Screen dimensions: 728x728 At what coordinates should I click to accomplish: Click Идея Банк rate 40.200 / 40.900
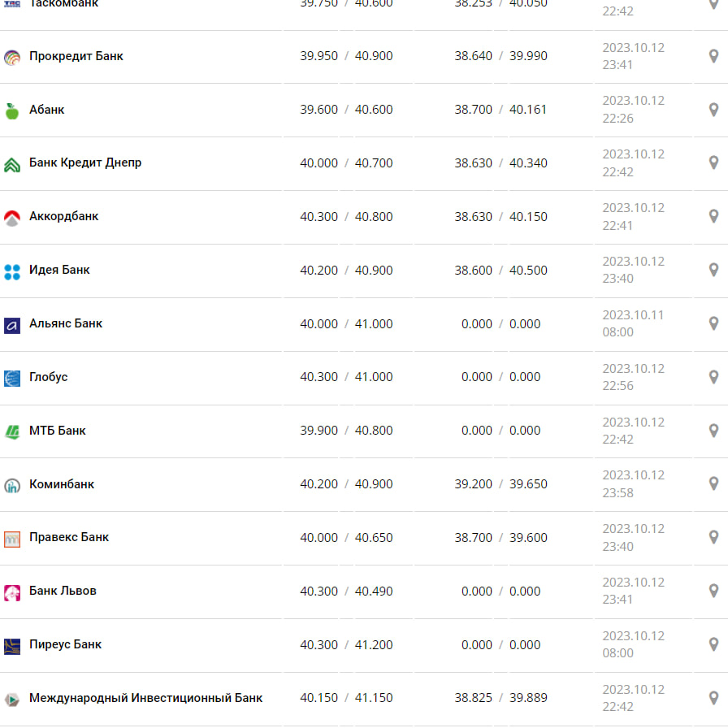point(346,271)
